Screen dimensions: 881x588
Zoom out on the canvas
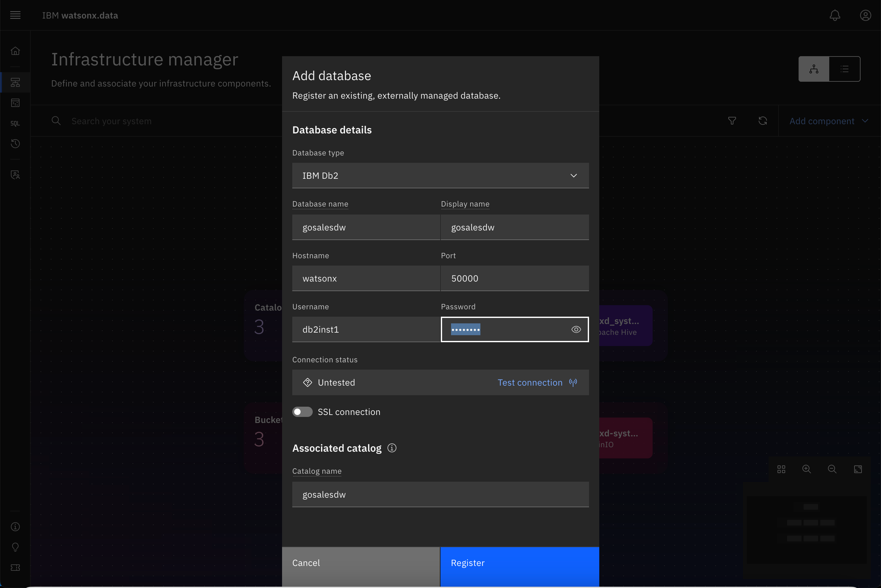coord(832,469)
